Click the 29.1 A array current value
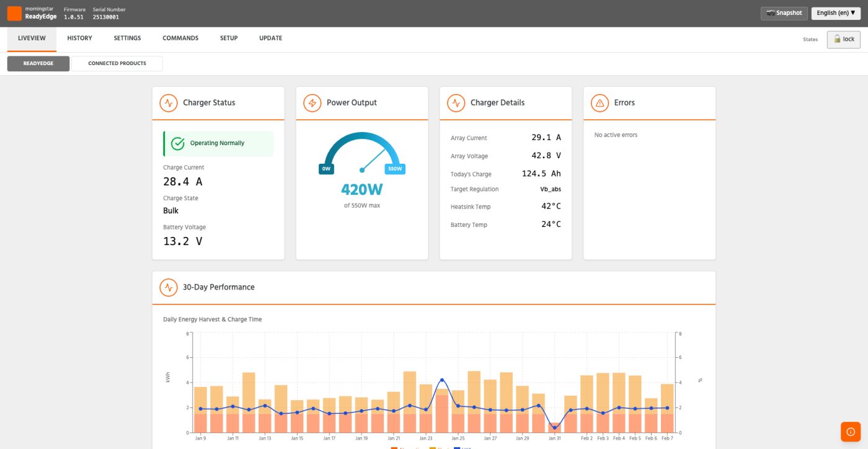This screenshot has width=868, height=449. click(x=546, y=138)
